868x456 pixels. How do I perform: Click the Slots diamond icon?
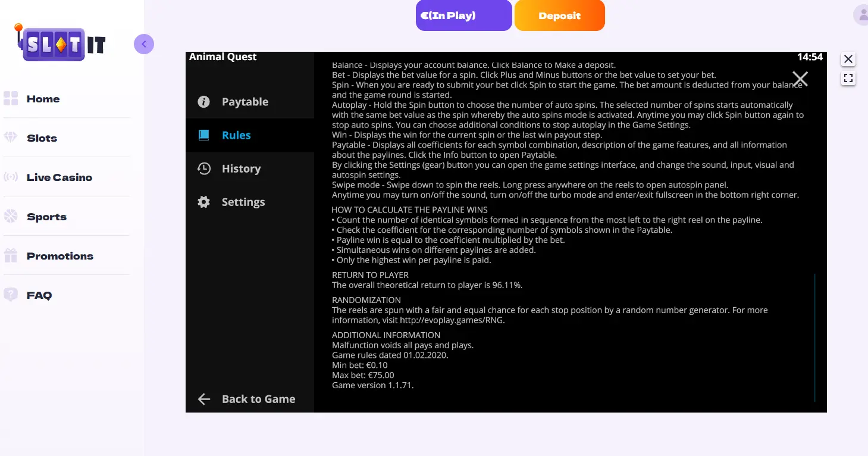click(11, 138)
